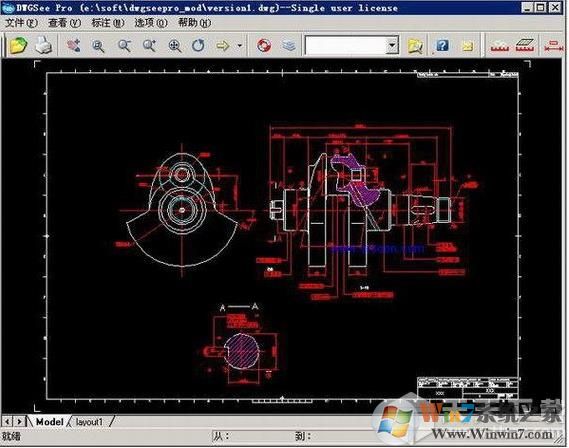Image resolution: width=569 pixels, height=448 pixels.
Task: Click the zoom extents crosshair icon
Action: coord(175,46)
